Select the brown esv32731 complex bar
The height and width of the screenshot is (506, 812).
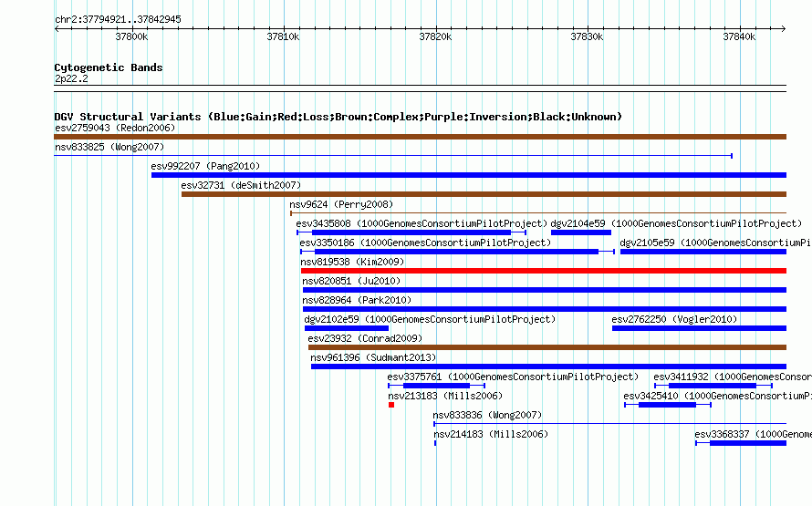484,194
